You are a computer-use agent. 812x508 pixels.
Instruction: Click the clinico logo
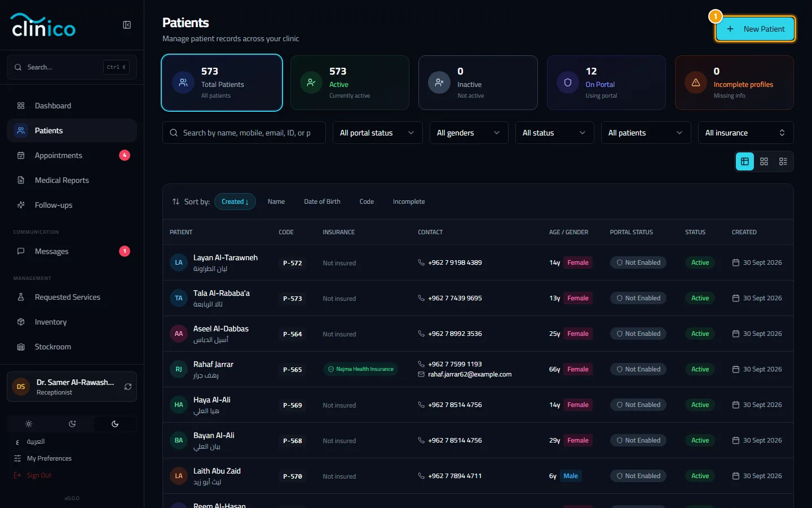(43, 25)
